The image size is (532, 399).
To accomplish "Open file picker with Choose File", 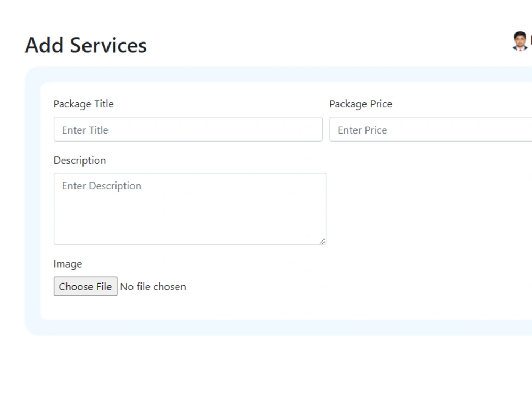I will point(85,286).
